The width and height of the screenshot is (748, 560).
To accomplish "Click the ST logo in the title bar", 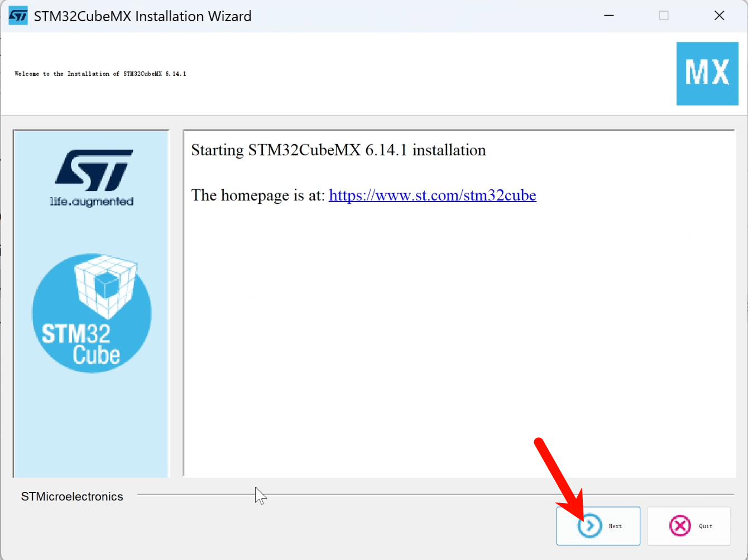I will point(18,16).
